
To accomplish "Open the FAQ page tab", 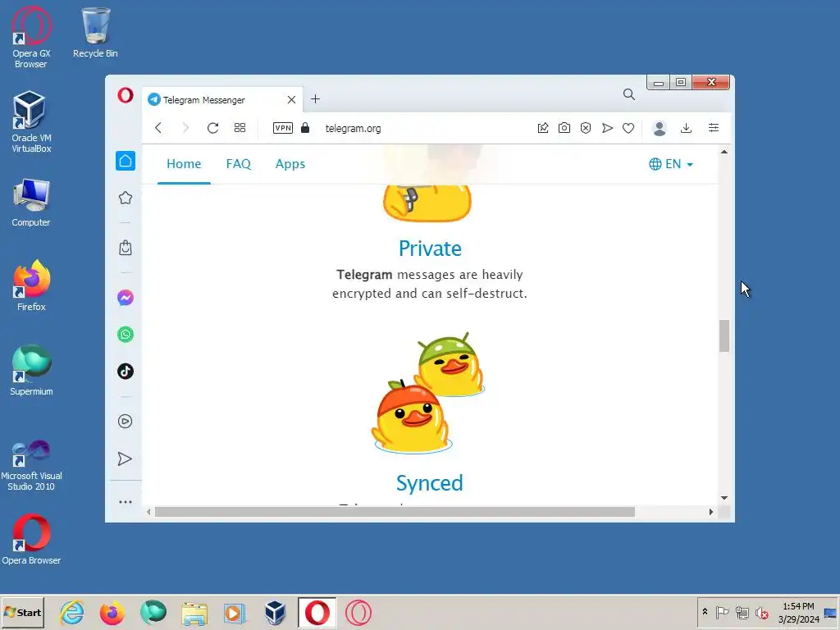I will tap(239, 164).
